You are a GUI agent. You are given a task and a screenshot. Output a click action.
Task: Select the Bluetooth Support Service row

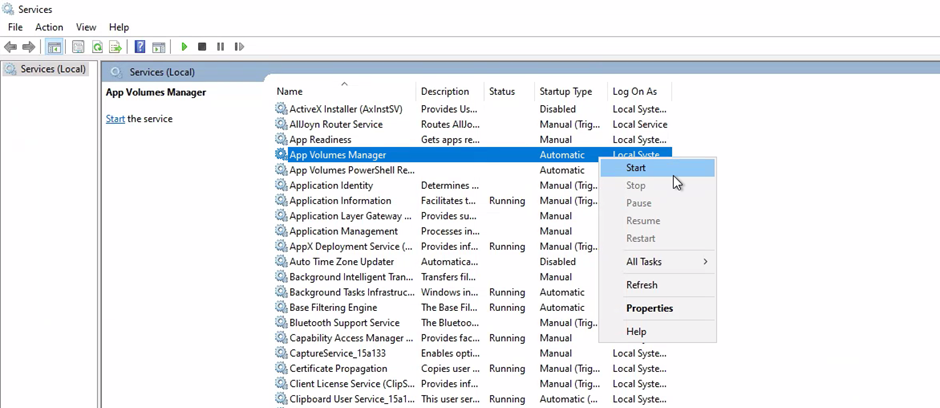tap(344, 323)
